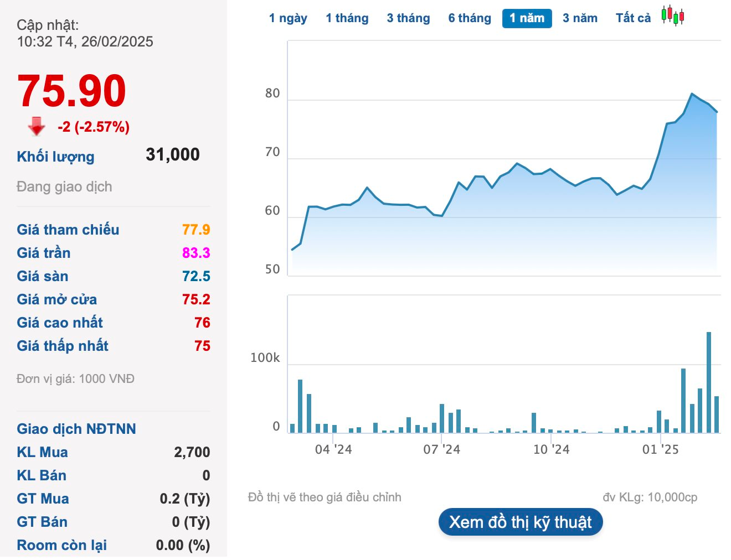This screenshot has height=560, width=731.
Task: Click the Giá cao nhất label
Action: click(x=60, y=323)
